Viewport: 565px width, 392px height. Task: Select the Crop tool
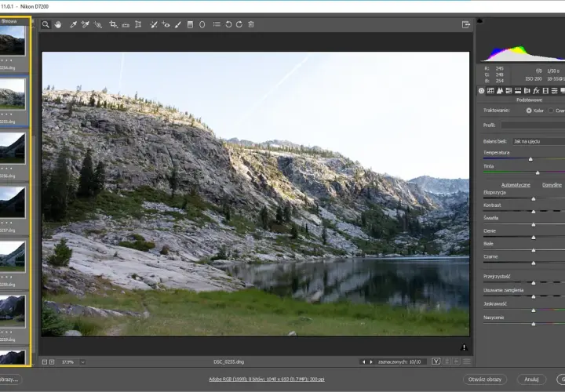coord(113,24)
